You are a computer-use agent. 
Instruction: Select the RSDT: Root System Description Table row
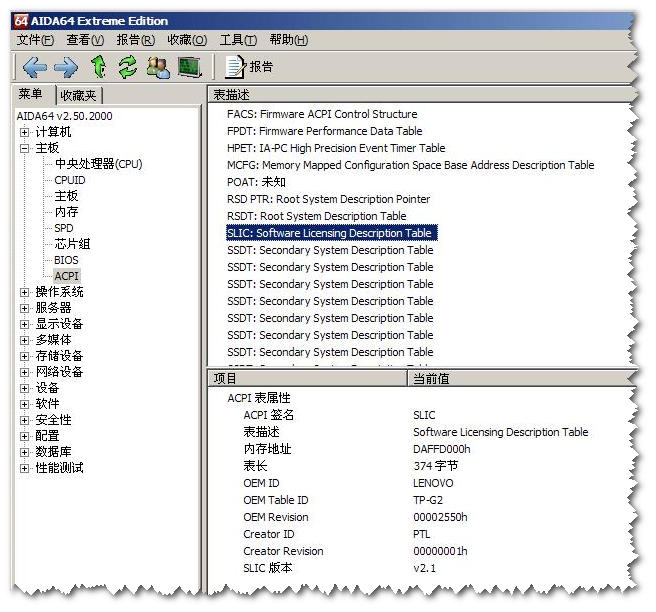pos(317,216)
